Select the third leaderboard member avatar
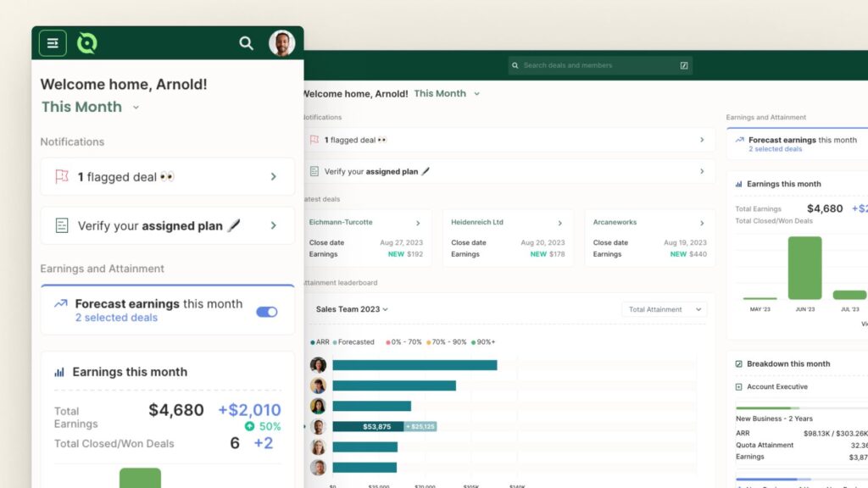868x488 pixels. point(319,406)
